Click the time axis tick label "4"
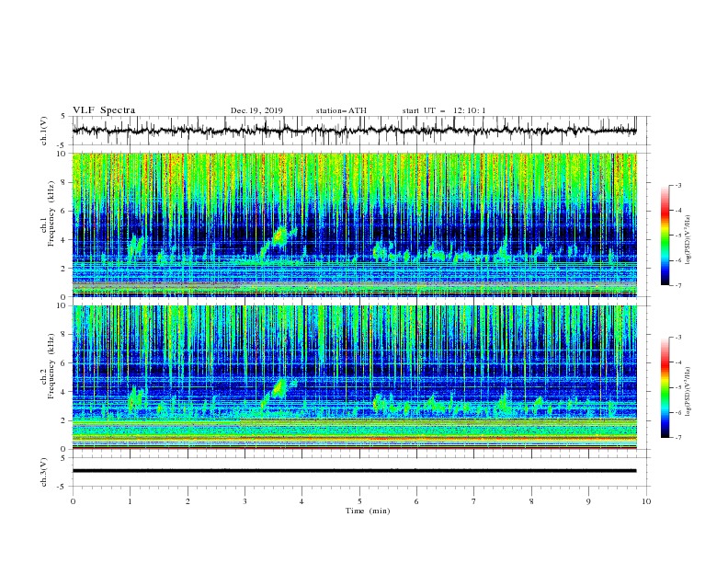Screen dimensions: 728x563 301,501
